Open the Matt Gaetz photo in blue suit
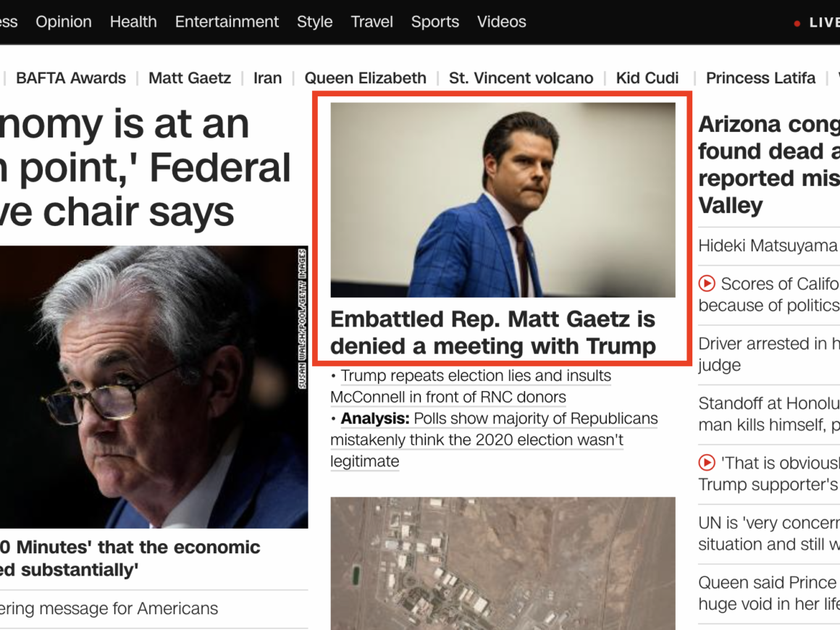 tap(503, 200)
